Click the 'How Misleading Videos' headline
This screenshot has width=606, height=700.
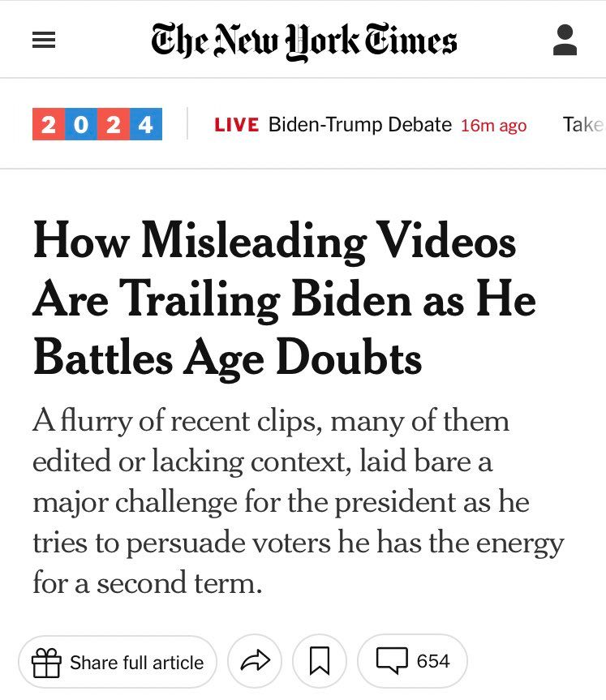click(x=274, y=242)
